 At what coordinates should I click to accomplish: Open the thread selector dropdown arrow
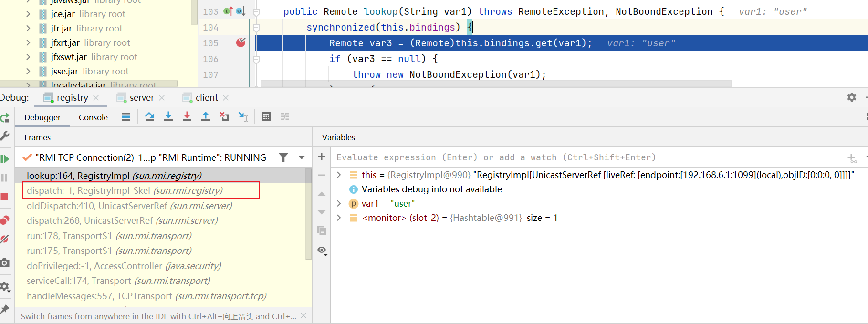coord(302,157)
